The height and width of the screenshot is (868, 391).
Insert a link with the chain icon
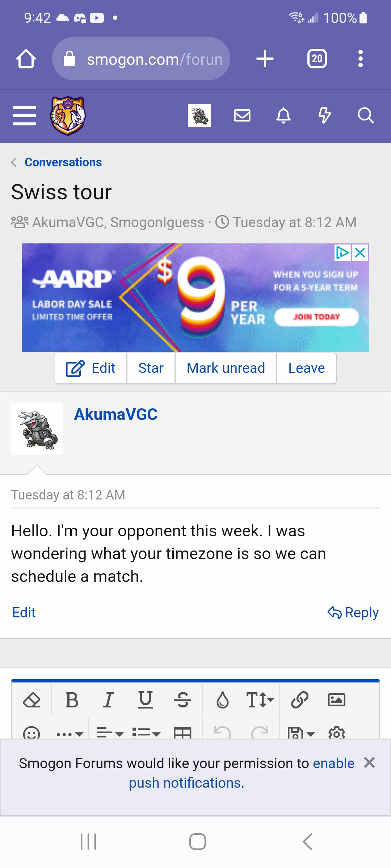300,700
